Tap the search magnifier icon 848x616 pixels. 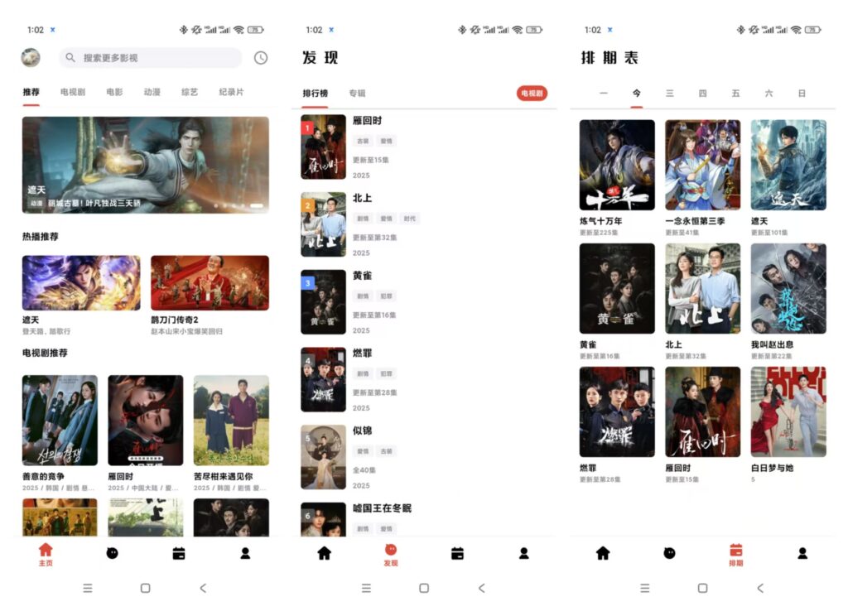click(70, 57)
